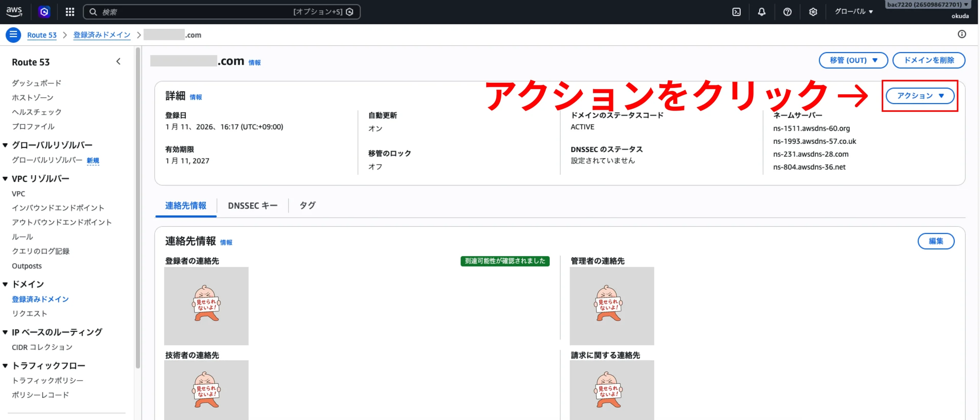Open アウトバウンドエンドポイント in the sidebar
980x420 pixels.
(62, 222)
